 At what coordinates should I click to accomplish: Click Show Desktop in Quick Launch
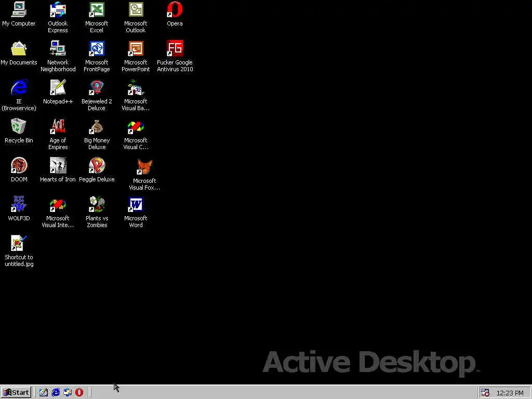coord(44,393)
